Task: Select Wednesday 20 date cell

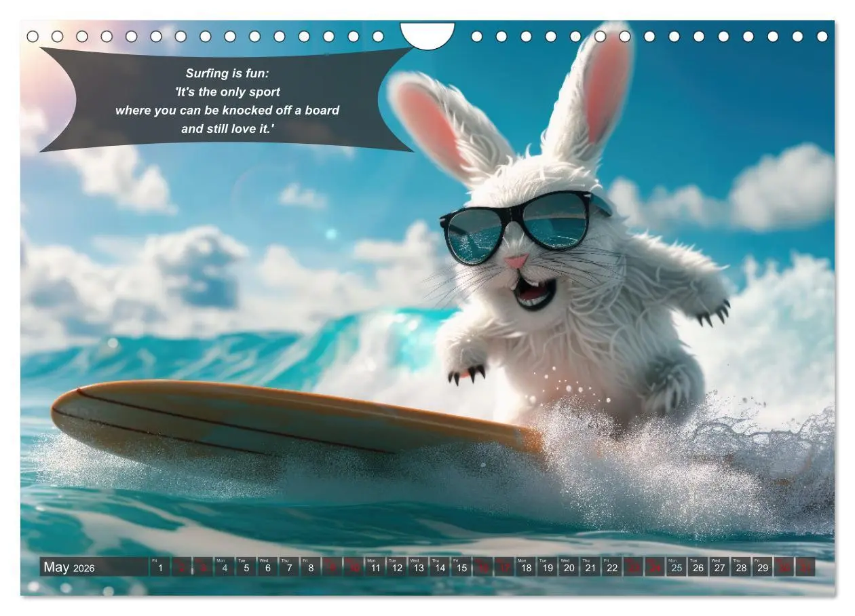Action: click(x=569, y=567)
